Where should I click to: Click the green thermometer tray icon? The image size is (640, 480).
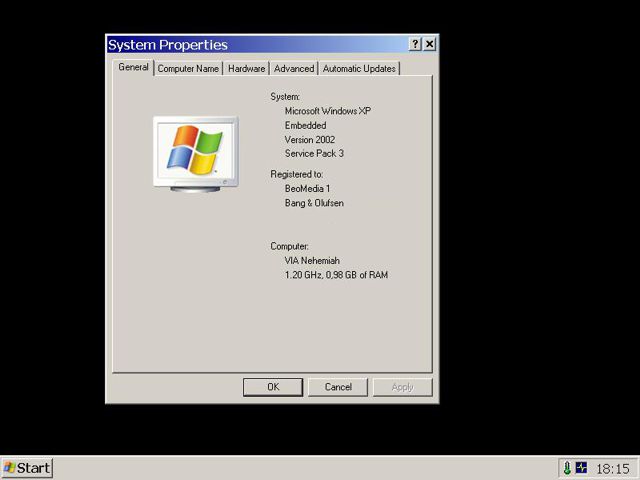coord(567,468)
